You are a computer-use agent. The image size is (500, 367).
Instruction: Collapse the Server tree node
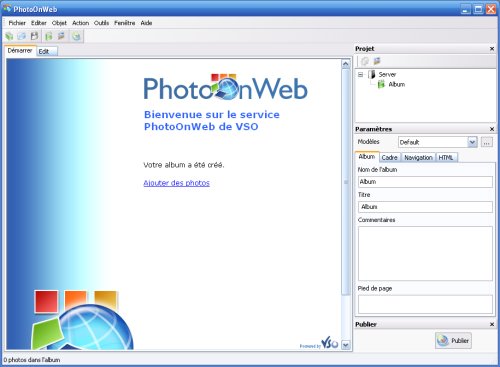click(360, 75)
